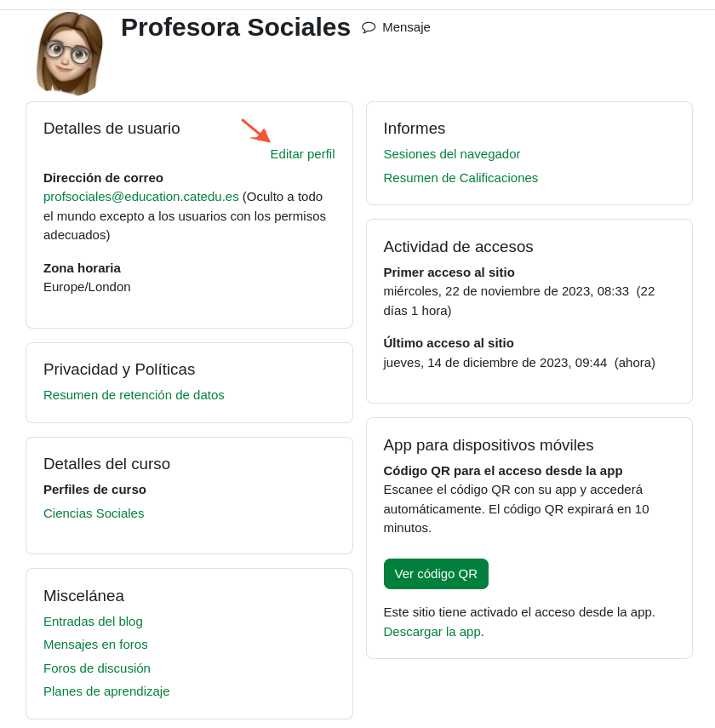This screenshot has height=728, width=715.
Task: Open the Editar perfil link
Action: tap(302, 154)
